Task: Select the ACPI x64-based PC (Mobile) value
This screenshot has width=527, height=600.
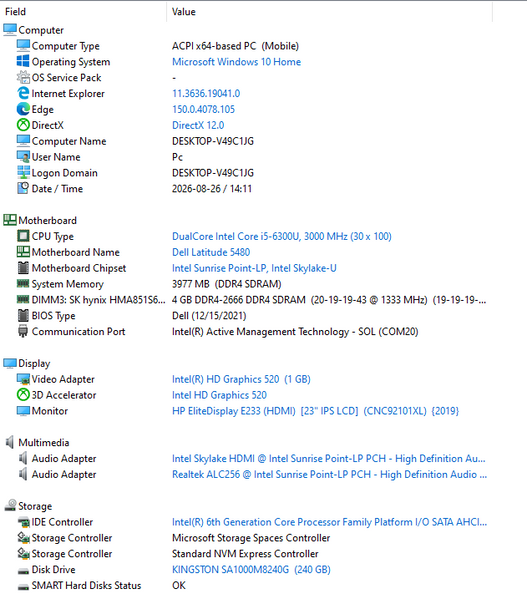Action: click(235, 46)
